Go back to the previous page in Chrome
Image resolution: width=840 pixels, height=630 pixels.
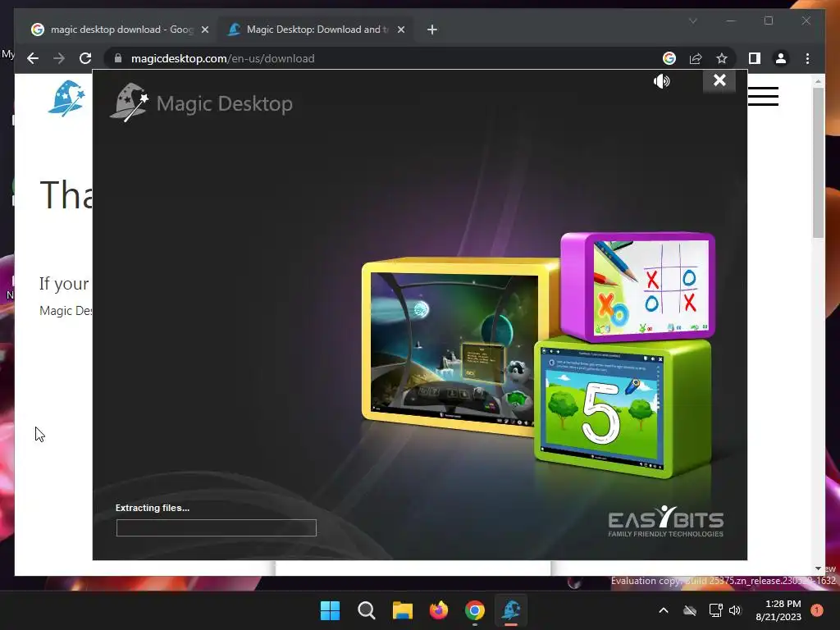(x=33, y=58)
